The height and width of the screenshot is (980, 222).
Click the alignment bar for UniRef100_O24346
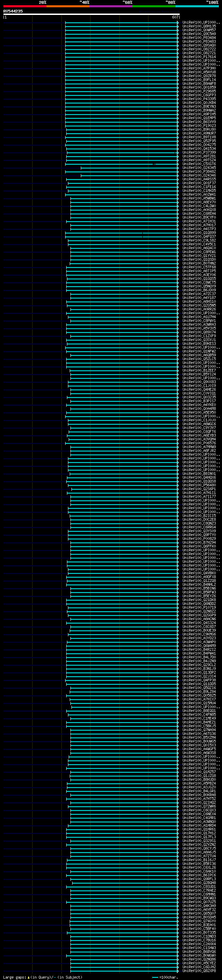point(129,175)
